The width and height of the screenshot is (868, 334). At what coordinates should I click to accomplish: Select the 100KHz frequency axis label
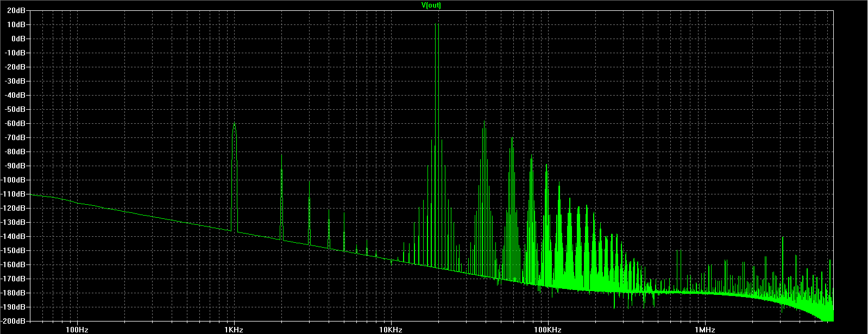548,329
